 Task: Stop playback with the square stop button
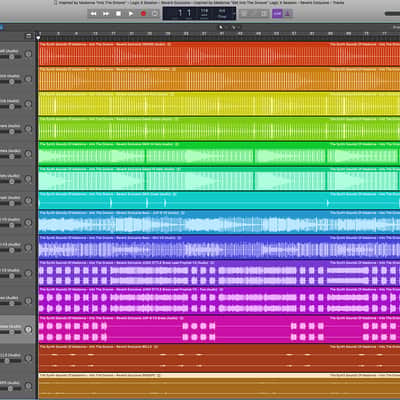click(118, 14)
